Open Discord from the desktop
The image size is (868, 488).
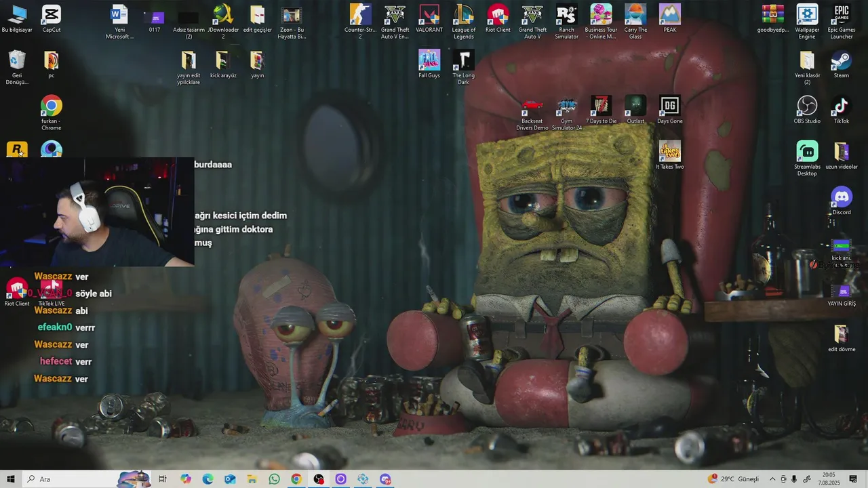tap(842, 201)
